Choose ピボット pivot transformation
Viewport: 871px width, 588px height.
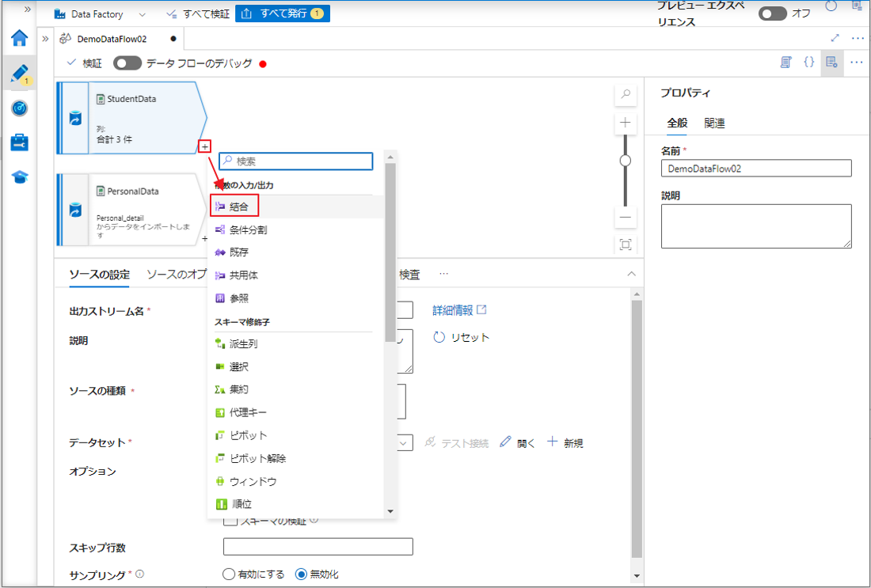coord(297,435)
